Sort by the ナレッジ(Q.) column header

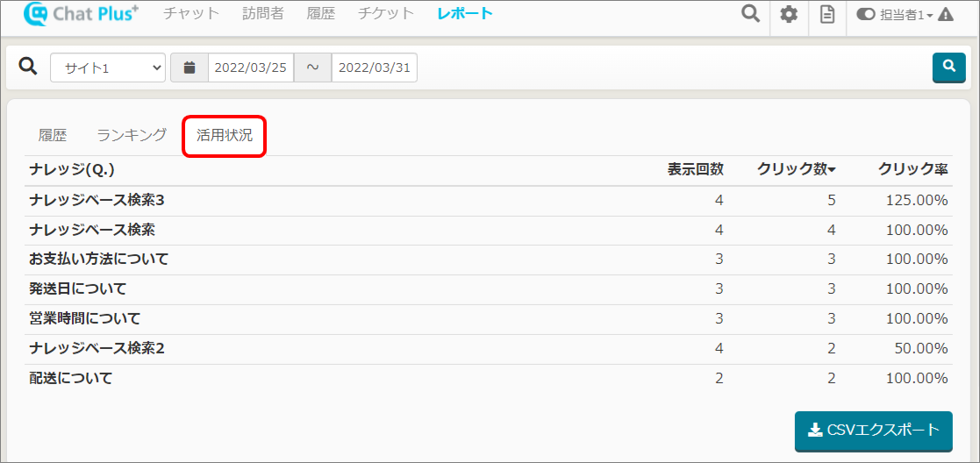pyautogui.click(x=72, y=169)
